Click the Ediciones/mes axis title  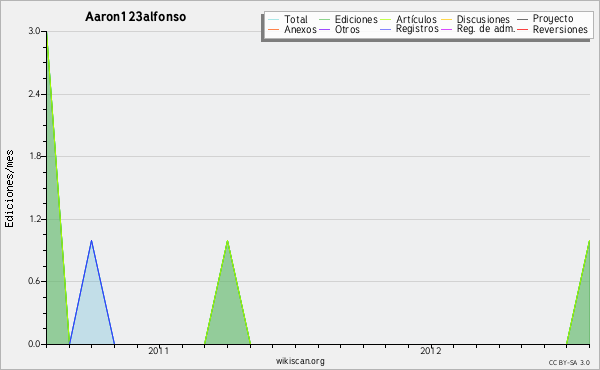coord(9,189)
